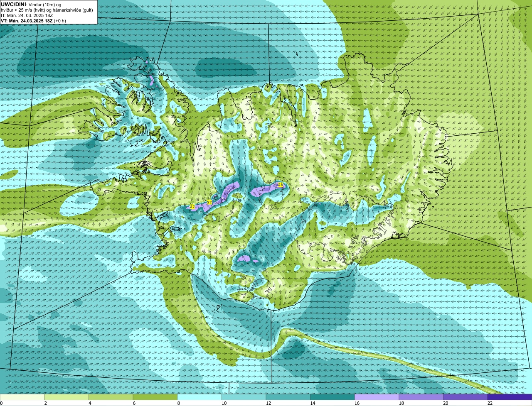Image resolution: width=532 pixels, height=406 pixels.
Task: Click the legend tick label '6'
Action: pyautogui.click(x=134, y=403)
